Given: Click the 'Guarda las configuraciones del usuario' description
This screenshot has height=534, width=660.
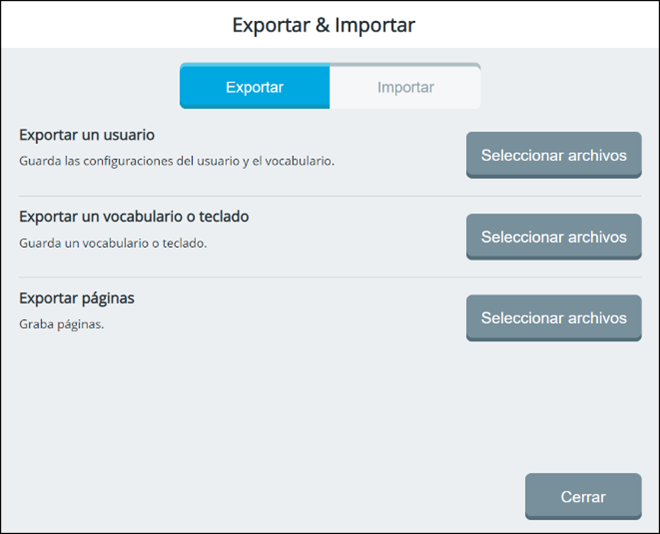Looking at the screenshot, I should (176, 160).
